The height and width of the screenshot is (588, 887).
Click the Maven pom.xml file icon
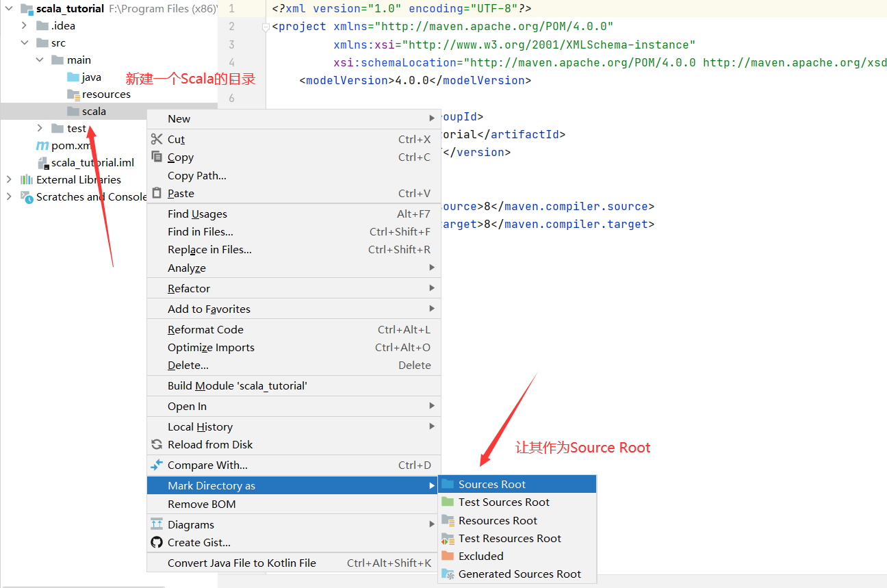pyautogui.click(x=42, y=146)
